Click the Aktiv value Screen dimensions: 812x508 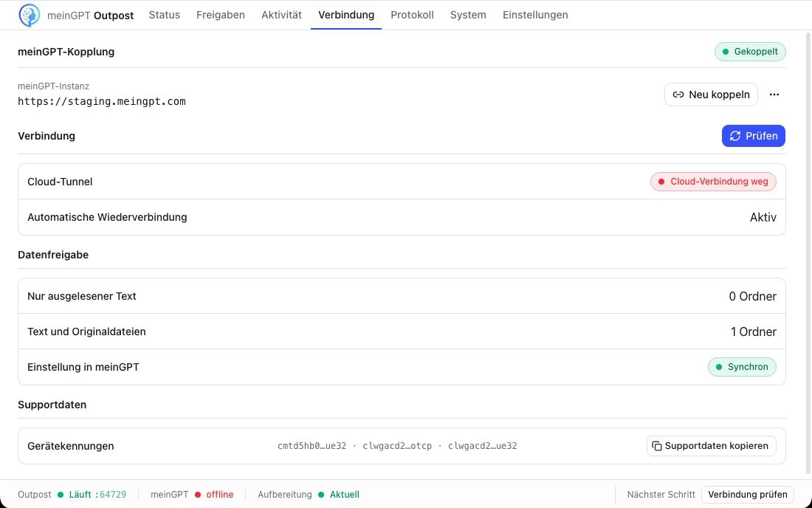(763, 218)
